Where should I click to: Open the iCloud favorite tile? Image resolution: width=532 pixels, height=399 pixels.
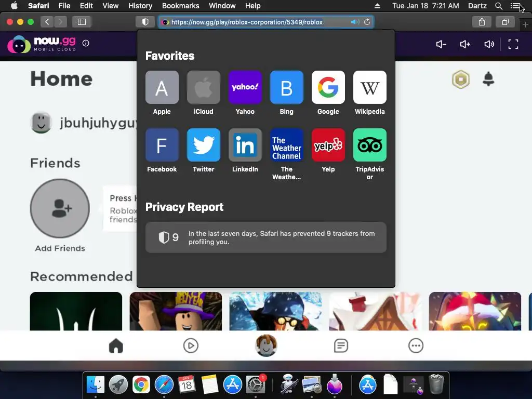point(204,87)
